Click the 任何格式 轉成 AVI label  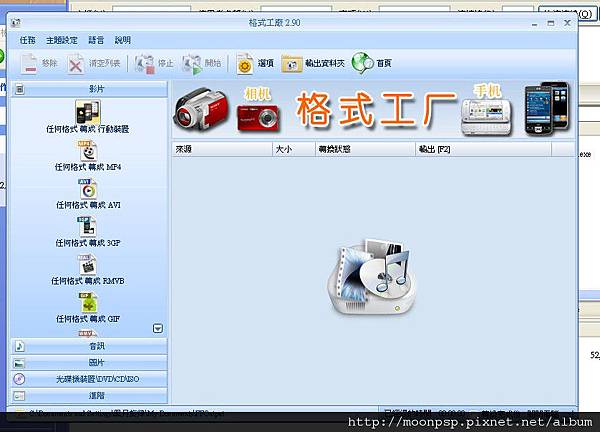(88, 205)
